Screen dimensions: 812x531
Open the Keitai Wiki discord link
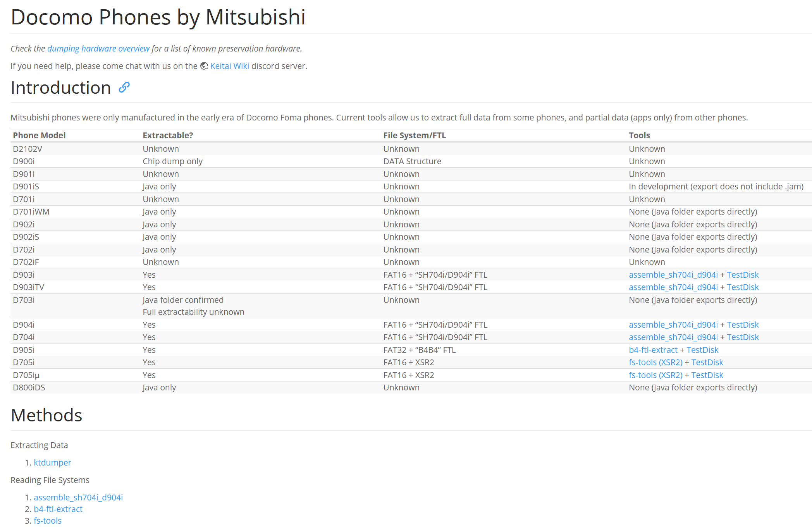229,66
